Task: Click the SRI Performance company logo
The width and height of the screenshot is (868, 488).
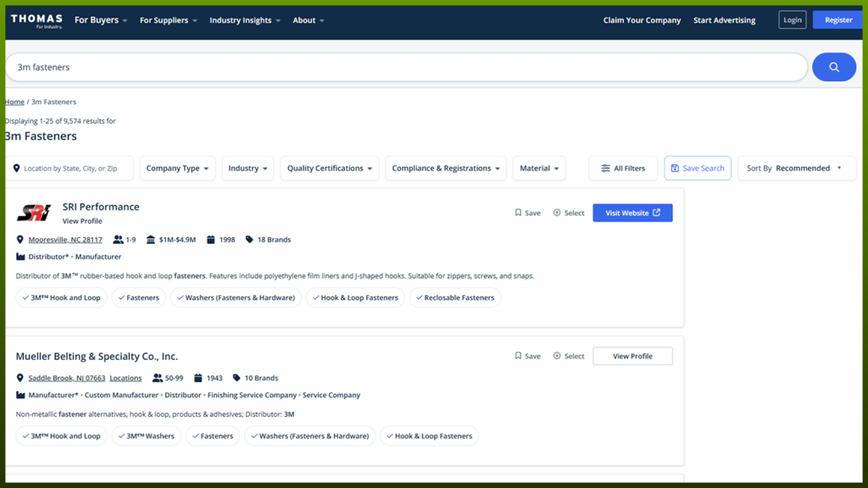Action: (x=34, y=213)
